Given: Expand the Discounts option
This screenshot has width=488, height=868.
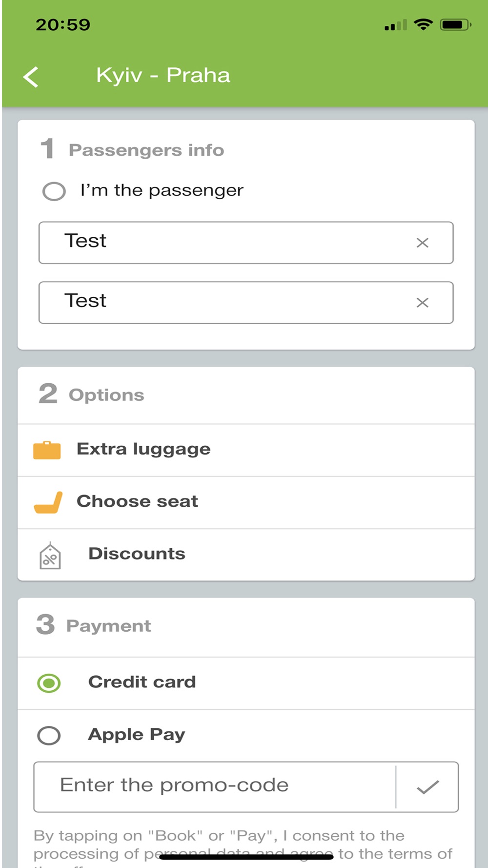Looking at the screenshot, I should [x=137, y=554].
